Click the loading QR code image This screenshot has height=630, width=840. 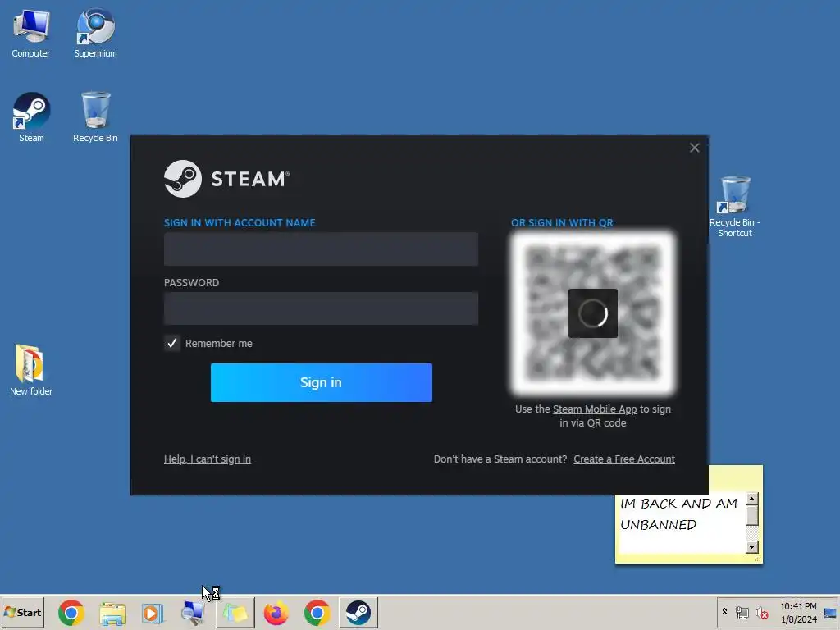(x=593, y=313)
